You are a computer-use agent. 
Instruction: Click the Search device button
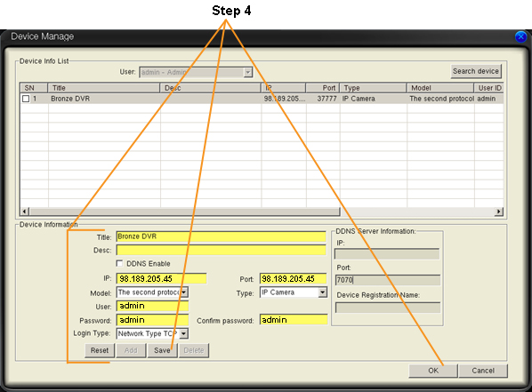click(476, 71)
